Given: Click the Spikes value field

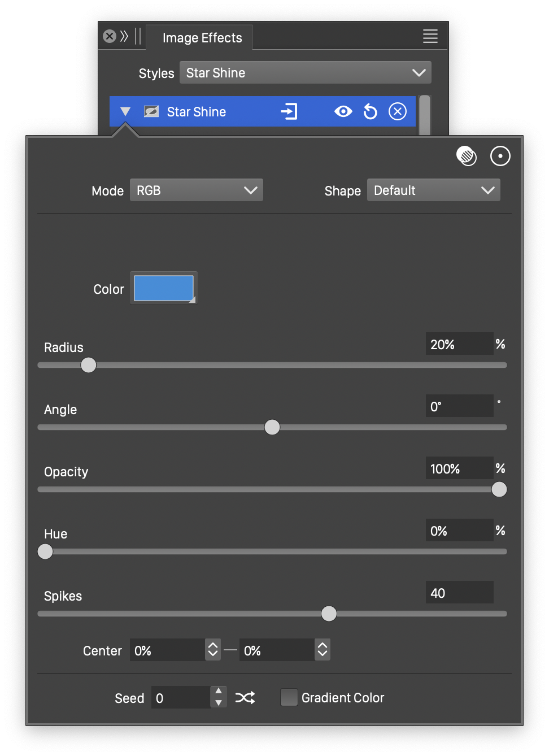Looking at the screenshot, I should (x=459, y=593).
